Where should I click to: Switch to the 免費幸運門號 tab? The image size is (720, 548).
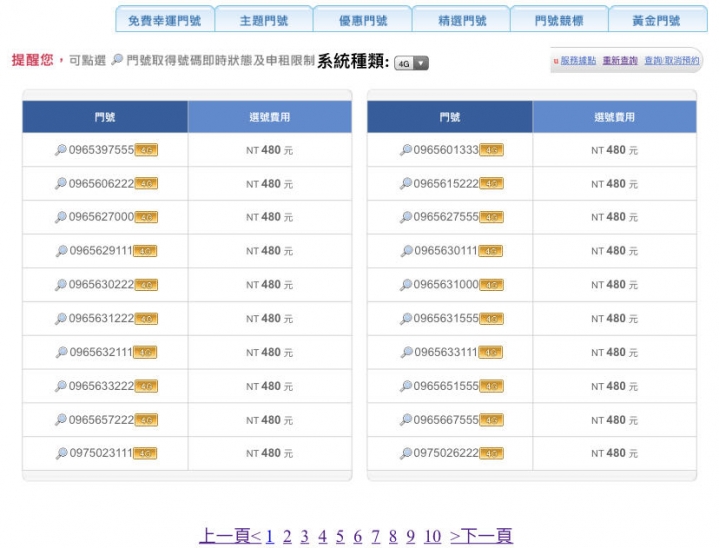click(165, 19)
